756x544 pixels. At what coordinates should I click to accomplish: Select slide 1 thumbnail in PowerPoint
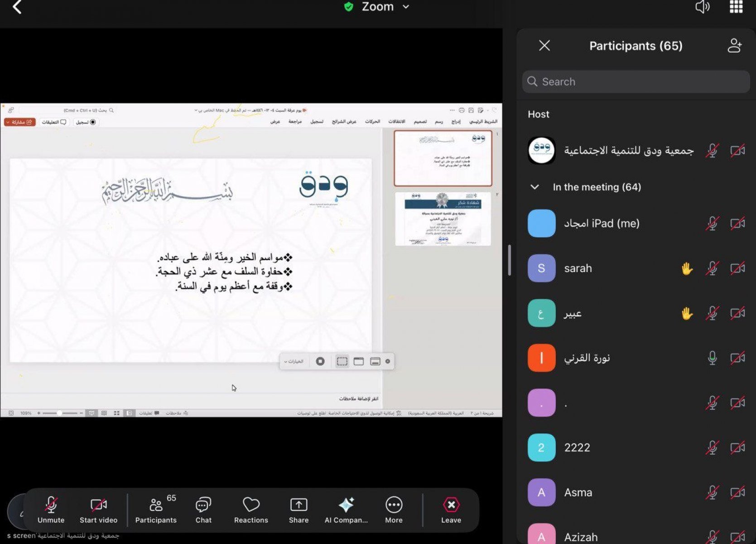point(443,158)
